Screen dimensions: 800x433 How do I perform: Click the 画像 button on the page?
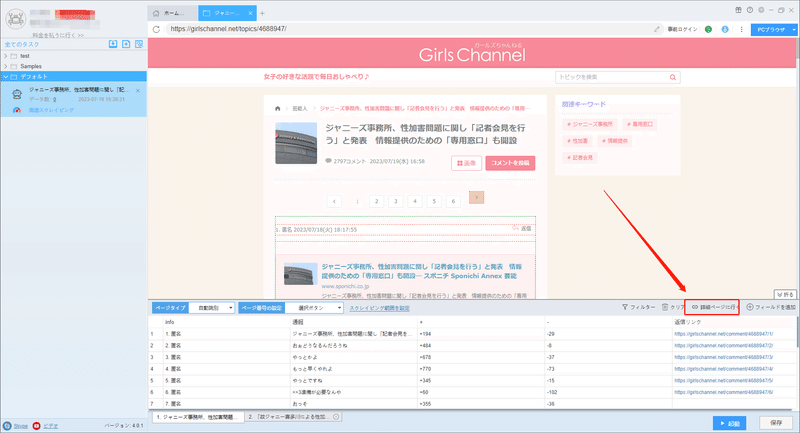click(x=466, y=163)
